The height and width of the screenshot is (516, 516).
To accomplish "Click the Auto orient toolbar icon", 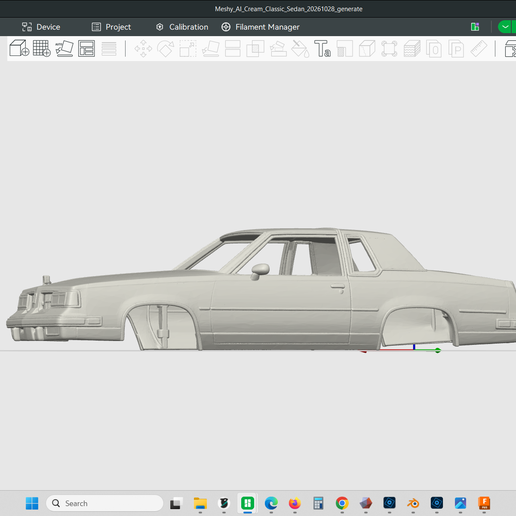I will point(64,48).
